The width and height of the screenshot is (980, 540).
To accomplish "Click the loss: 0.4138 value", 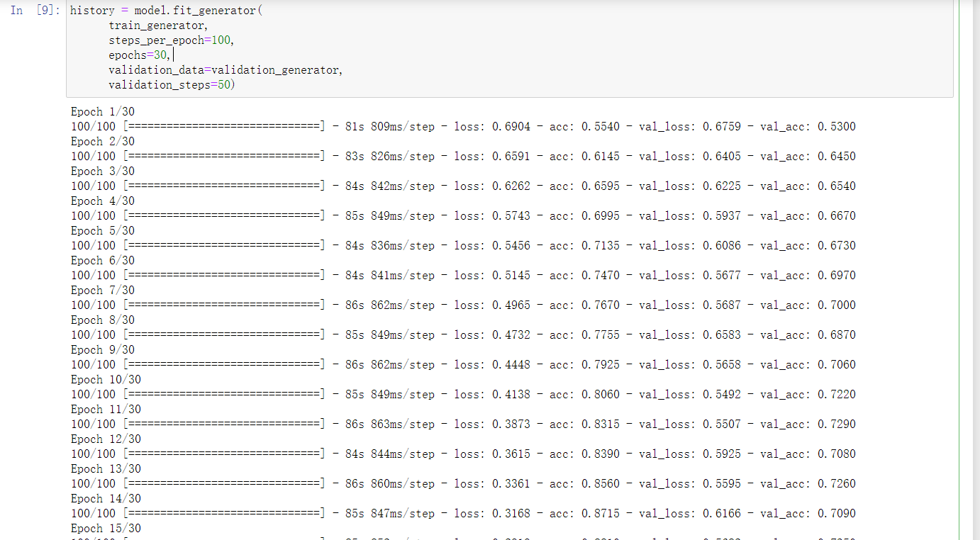I will pyautogui.click(x=492, y=395).
